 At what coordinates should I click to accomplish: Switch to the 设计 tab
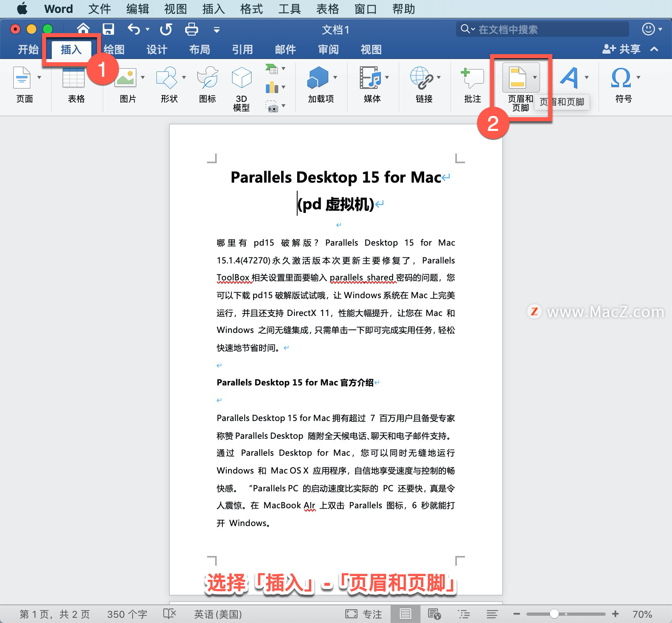157,49
